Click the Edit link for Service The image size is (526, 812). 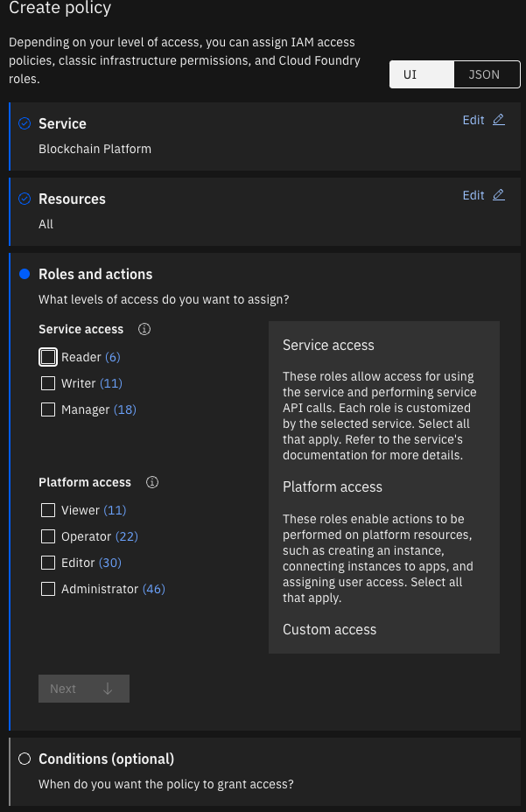coord(473,120)
